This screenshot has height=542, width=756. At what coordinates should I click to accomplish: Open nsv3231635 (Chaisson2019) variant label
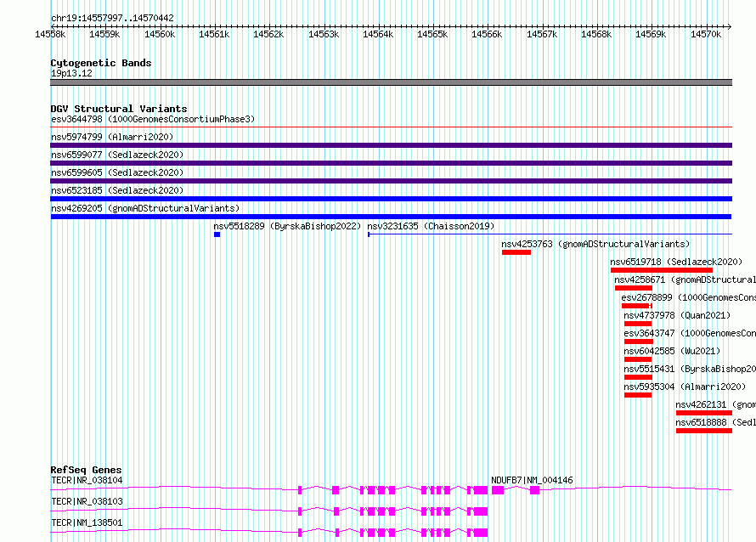click(x=431, y=226)
